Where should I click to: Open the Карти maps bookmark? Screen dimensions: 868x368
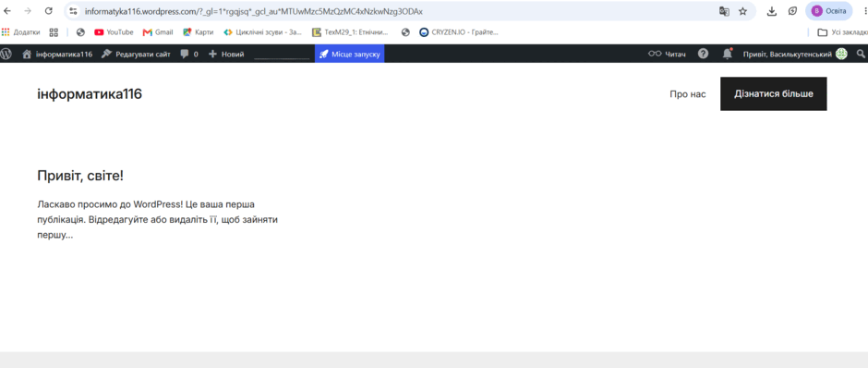coord(199,32)
